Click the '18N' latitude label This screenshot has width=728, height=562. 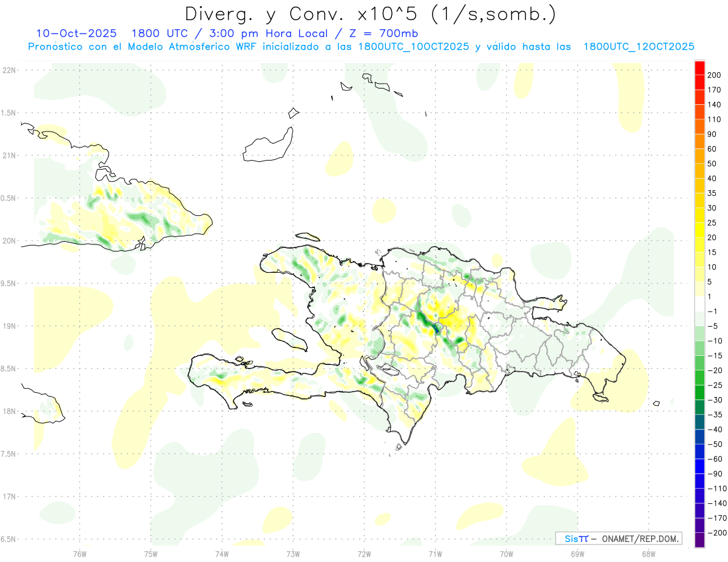[9, 411]
